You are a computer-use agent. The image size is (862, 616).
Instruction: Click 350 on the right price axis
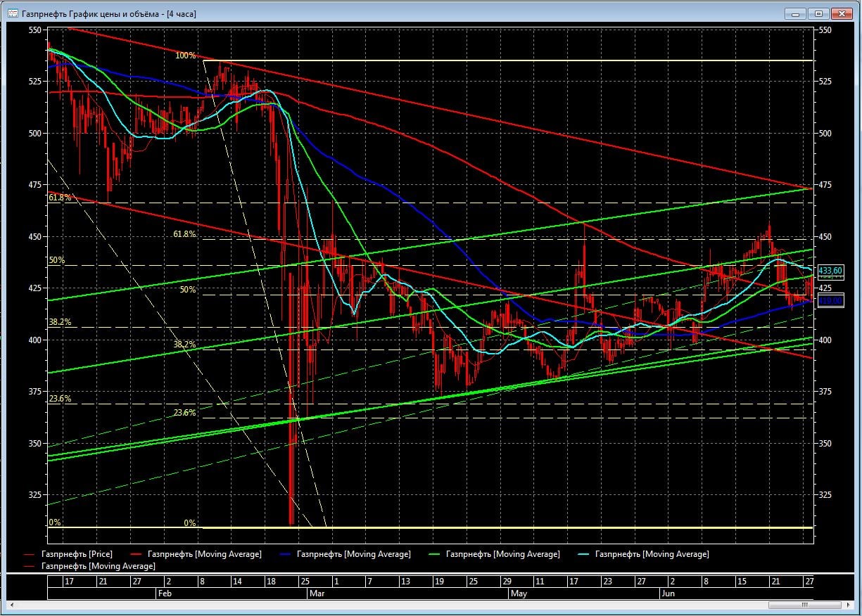click(x=825, y=444)
